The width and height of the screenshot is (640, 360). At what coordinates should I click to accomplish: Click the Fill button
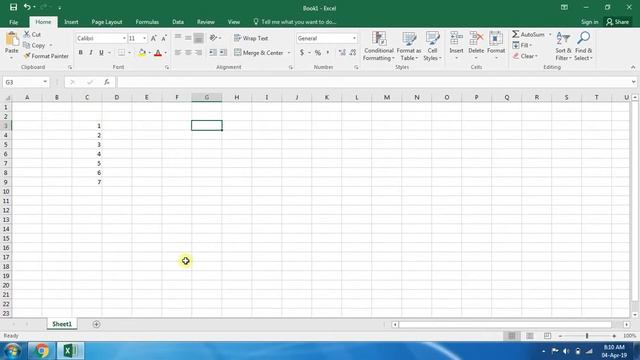(x=522, y=45)
